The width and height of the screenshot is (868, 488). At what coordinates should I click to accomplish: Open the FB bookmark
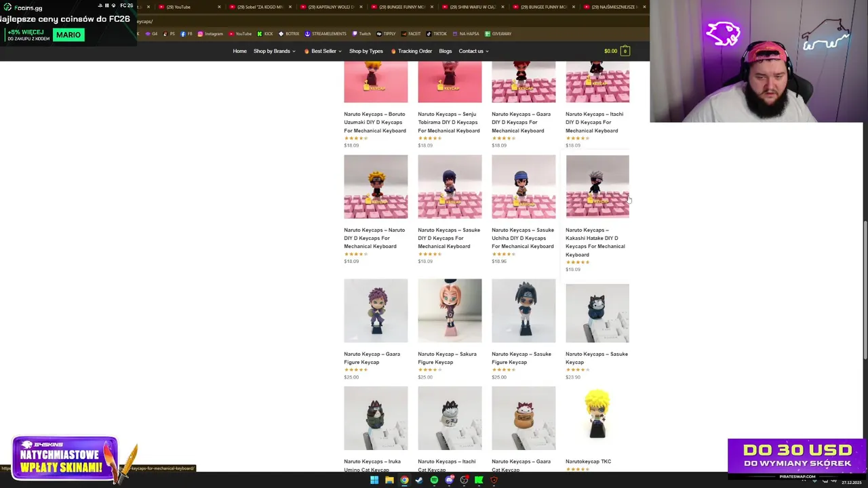pyautogui.click(x=186, y=34)
